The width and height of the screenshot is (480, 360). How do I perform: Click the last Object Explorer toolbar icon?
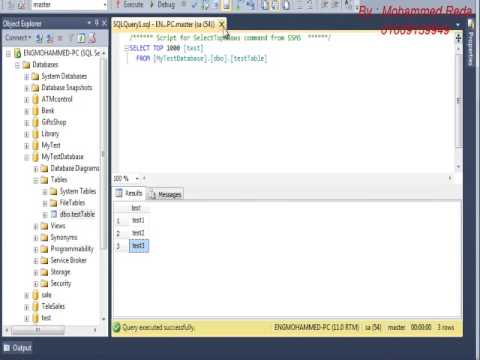click(x=92, y=38)
